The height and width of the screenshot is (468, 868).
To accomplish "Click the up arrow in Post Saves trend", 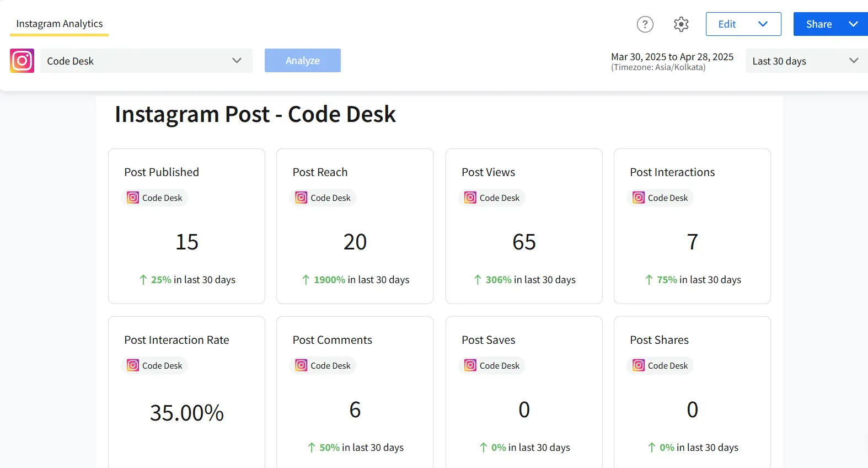I will (484, 448).
